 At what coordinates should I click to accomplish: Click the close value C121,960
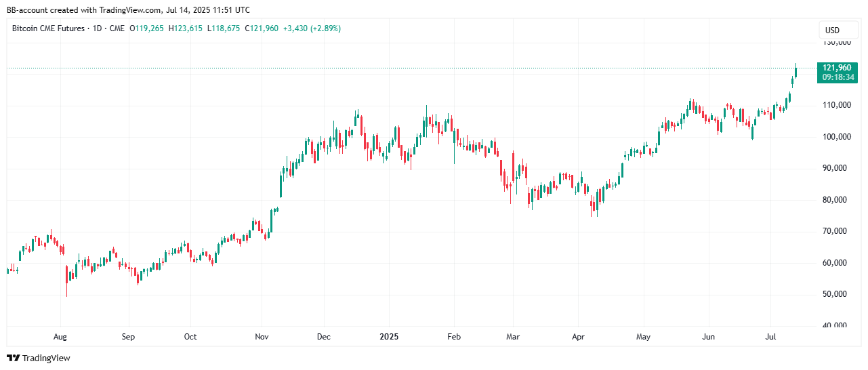(262, 28)
